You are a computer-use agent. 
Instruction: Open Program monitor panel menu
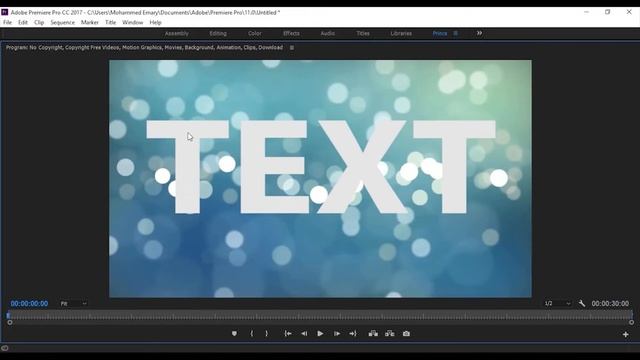tap(292, 48)
